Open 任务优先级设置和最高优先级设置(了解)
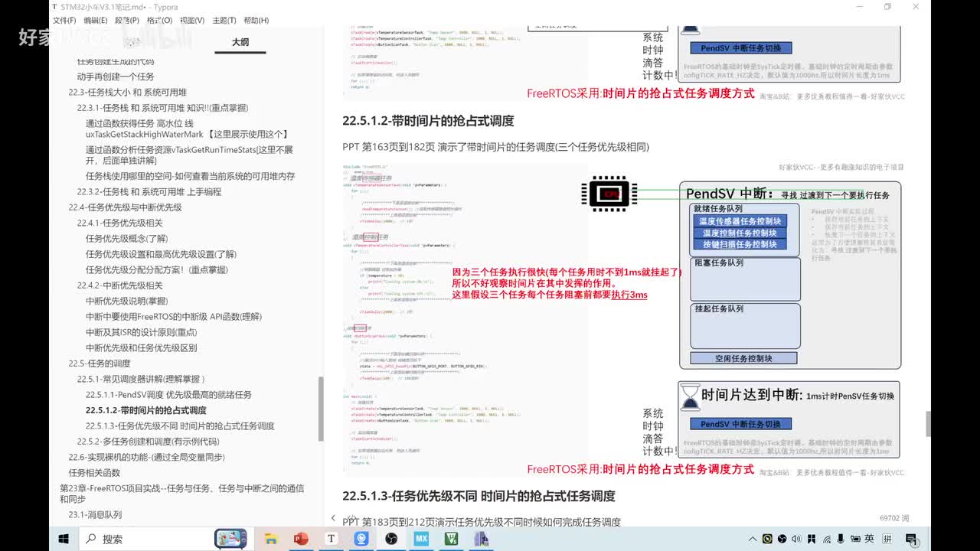This screenshot has height=551, width=980. tap(161, 254)
